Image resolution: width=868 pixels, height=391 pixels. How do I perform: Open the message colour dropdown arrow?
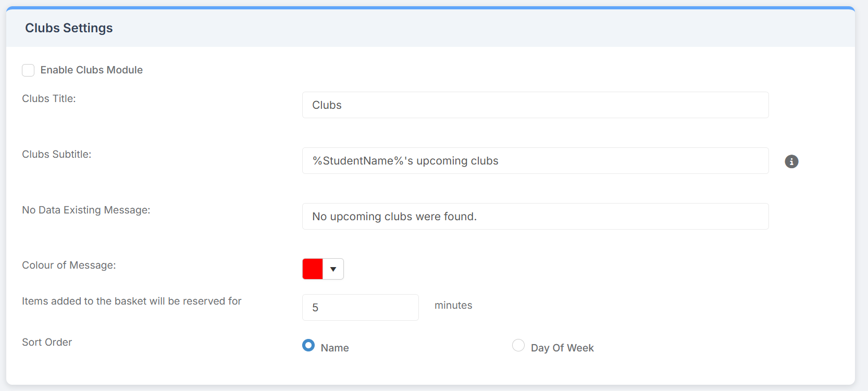coord(333,269)
